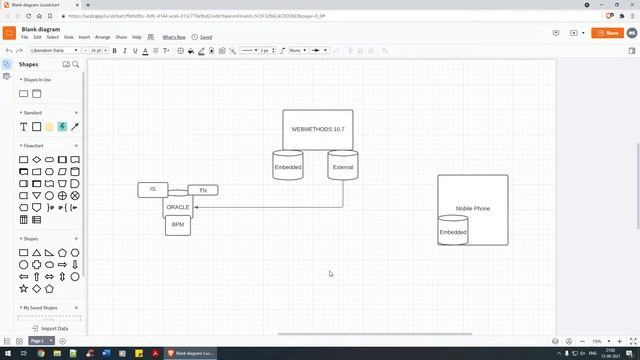Select the summing junction circle-X shape
Image resolution: width=640 pixels, height=360 pixels.
(x=75, y=196)
